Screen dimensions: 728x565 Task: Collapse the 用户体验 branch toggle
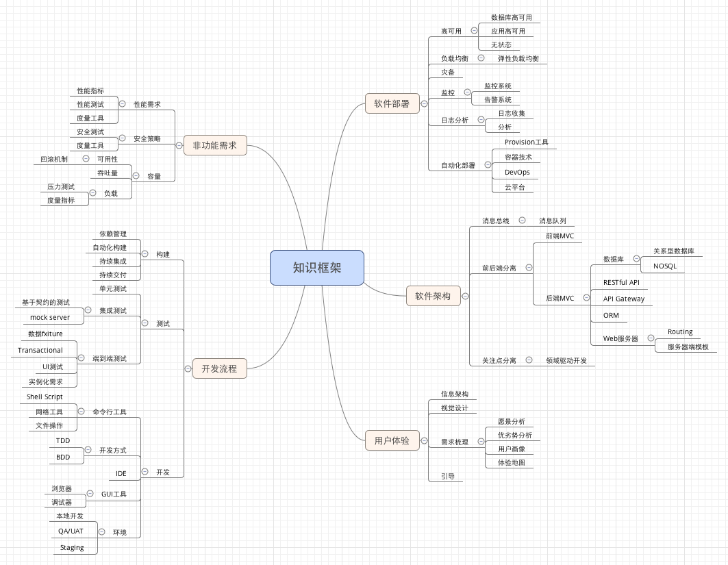tap(424, 440)
